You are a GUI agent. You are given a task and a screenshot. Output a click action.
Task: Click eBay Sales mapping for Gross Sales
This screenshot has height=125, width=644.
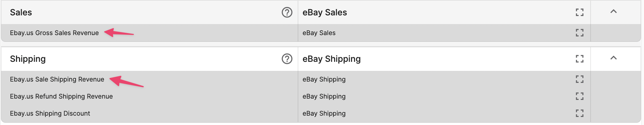click(x=319, y=33)
